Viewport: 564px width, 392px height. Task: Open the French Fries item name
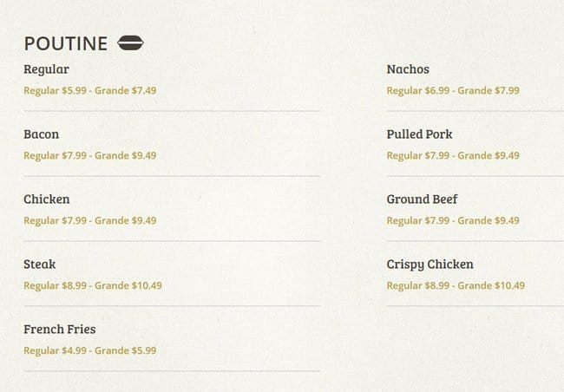[x=60, y=330]
